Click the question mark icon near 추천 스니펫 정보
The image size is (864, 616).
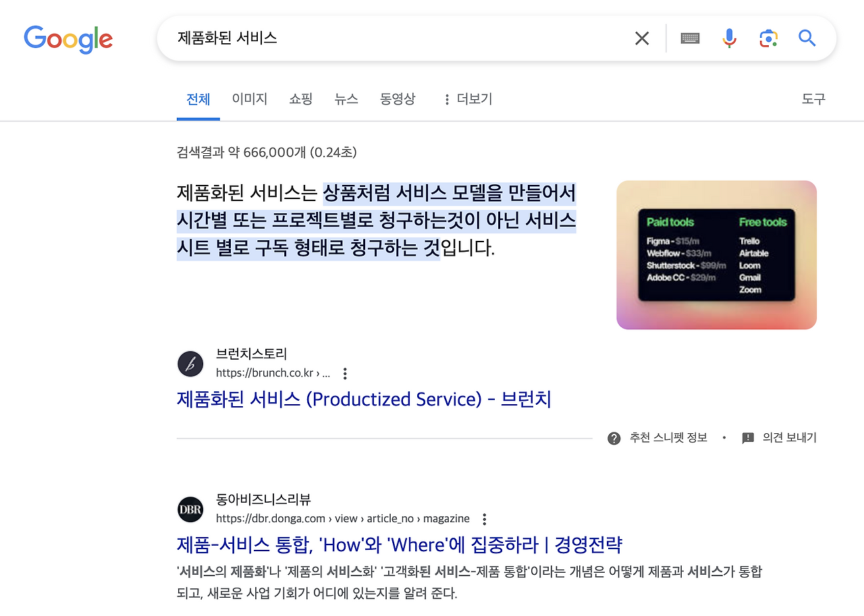(614, 437)
